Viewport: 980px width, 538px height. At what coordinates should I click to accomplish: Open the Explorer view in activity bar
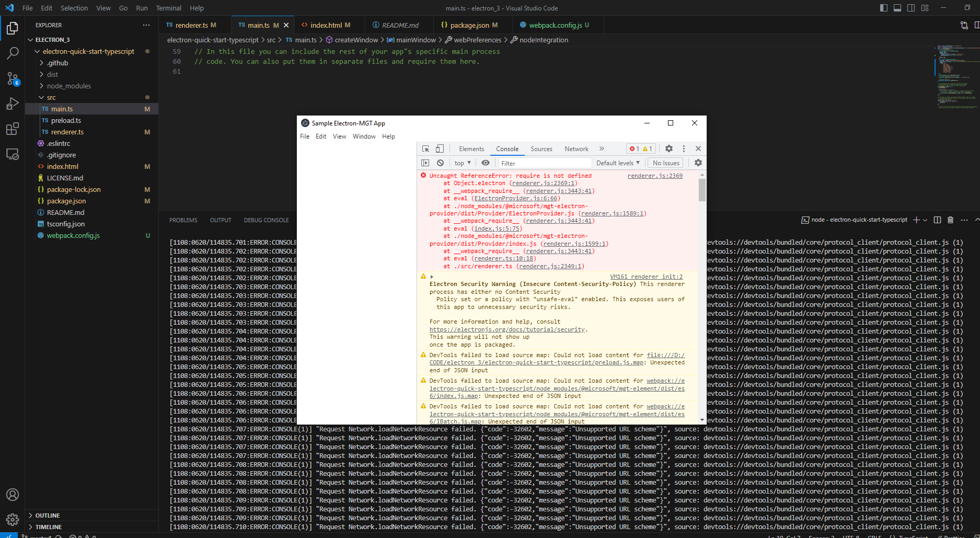point(13,28)
